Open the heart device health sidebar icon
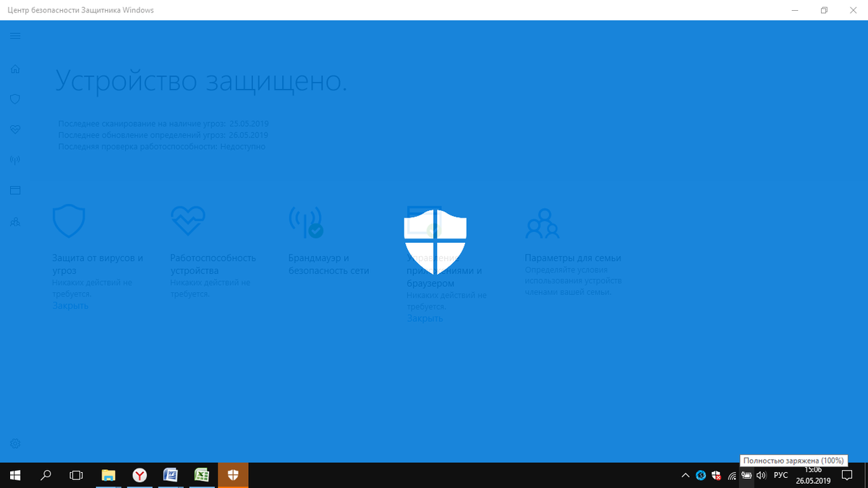Screen dimensions: 868x488 click(x=15, y=129)
